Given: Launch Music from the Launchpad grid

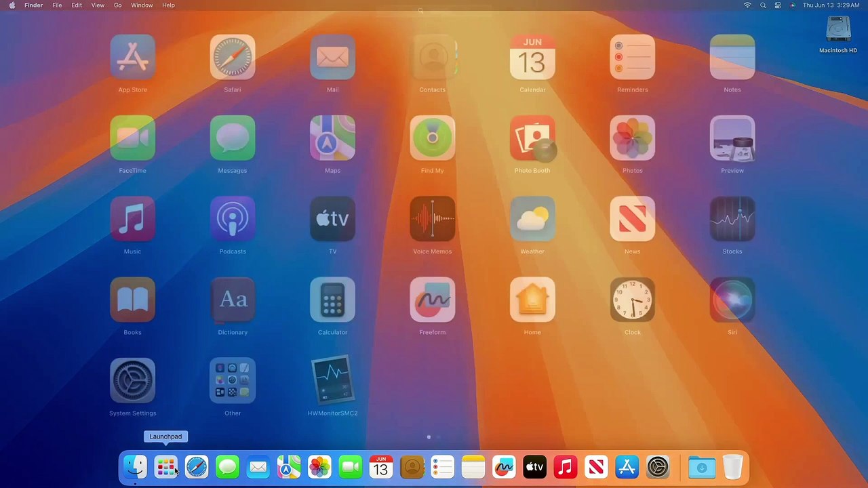Looking at the screenshot, I should point(132,219).
